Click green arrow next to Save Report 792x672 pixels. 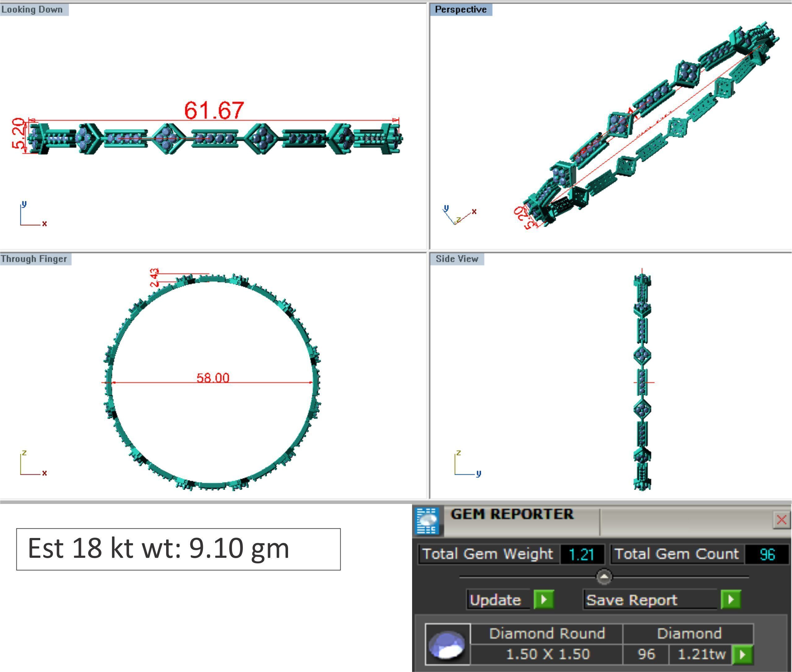730,600
